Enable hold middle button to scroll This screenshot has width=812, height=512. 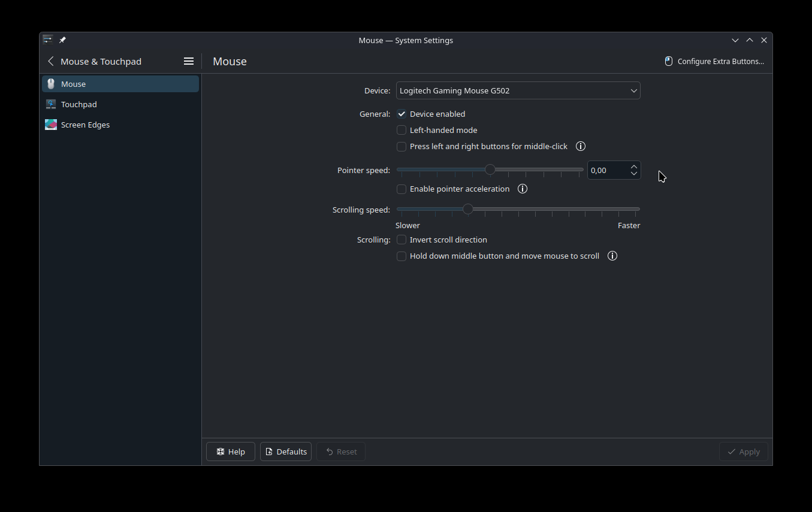click(x=402, y=256)
